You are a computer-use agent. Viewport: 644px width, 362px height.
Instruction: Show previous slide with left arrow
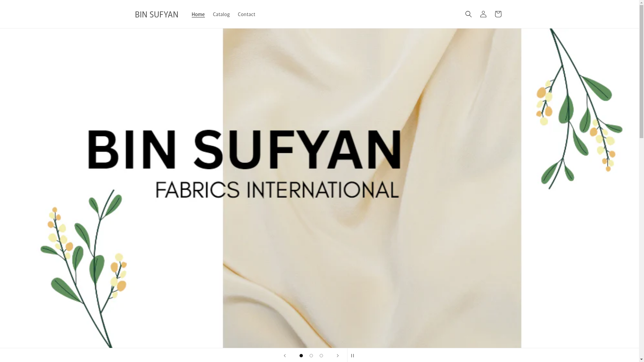[284, 355]
